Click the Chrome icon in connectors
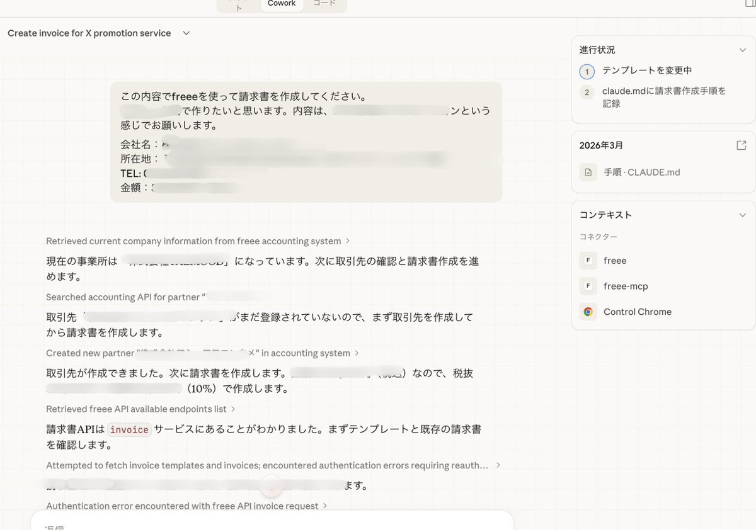The image size is (756, 532). coord(588,312)
